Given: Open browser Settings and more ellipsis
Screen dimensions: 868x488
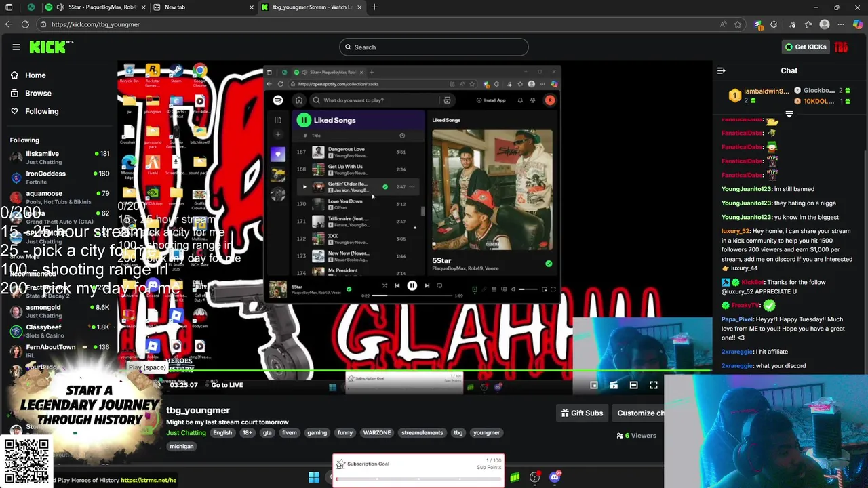Looking at the screenshot, I should point(841,24).
